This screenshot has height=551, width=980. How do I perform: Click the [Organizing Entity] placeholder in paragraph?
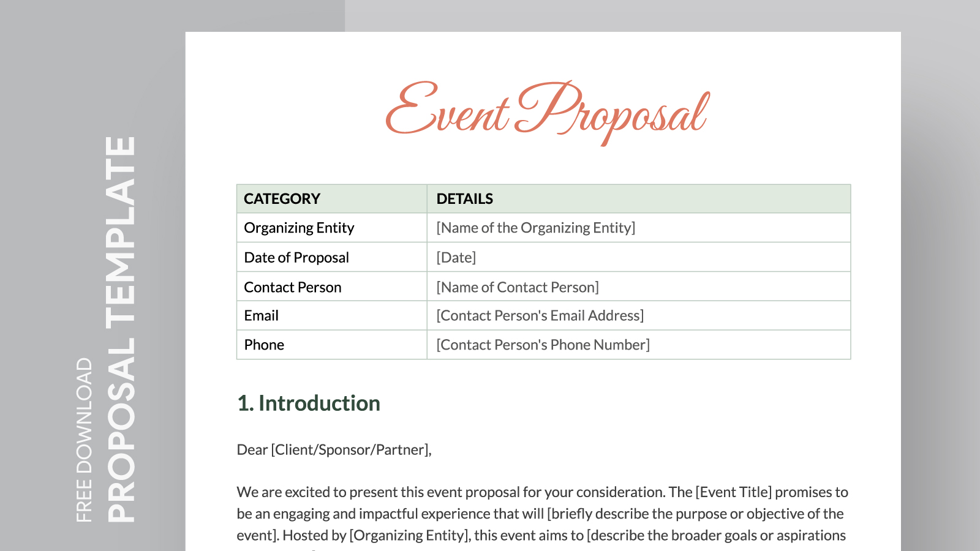pos(409,536)
